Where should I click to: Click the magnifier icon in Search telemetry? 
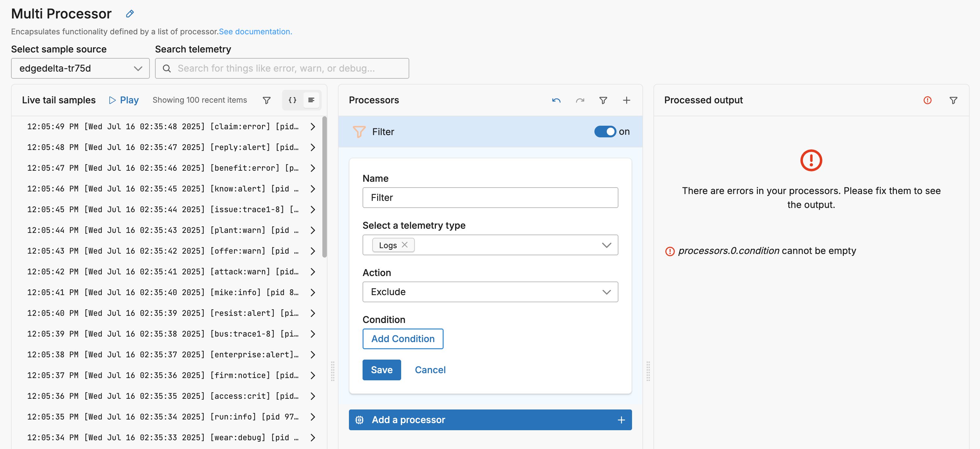167,68
